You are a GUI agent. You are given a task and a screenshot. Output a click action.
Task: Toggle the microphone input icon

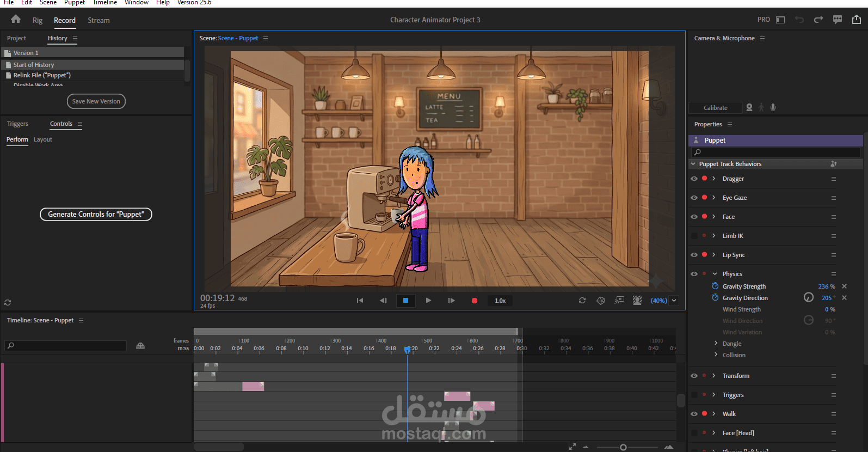pyautogui.click(x=773, y=108)
